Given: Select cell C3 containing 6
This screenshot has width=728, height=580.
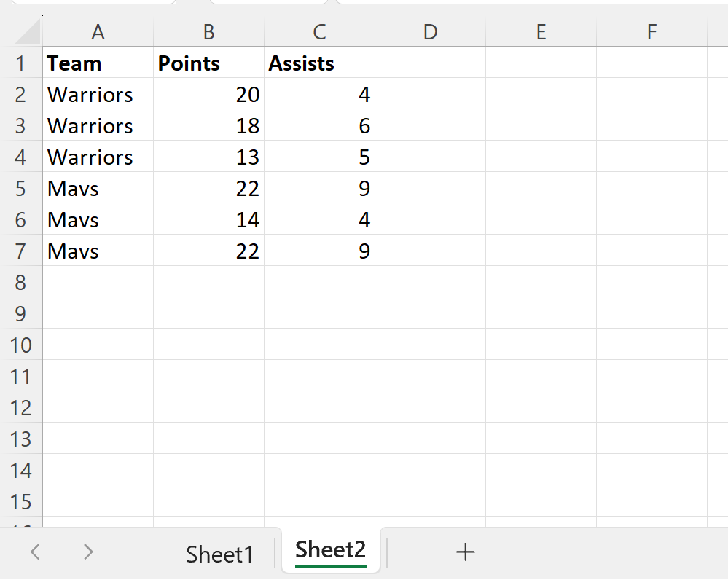Looking at the screenshot, I should tap(319, 125).
